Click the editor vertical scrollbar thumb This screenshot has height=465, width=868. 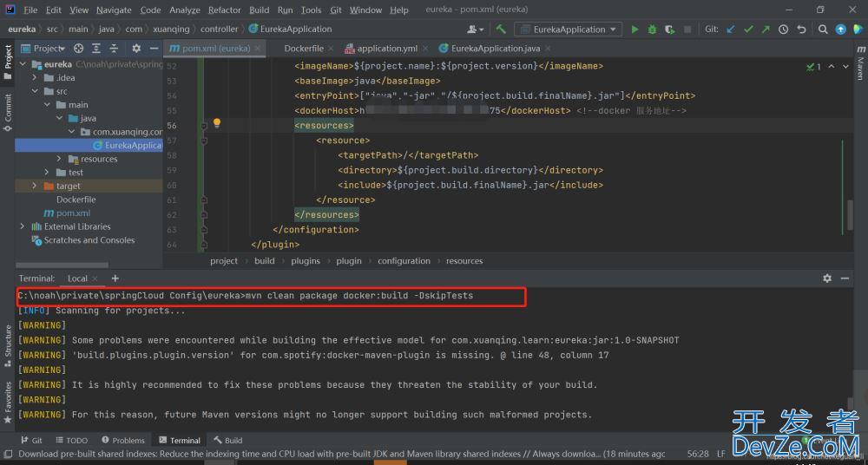[x=850, y=216]
